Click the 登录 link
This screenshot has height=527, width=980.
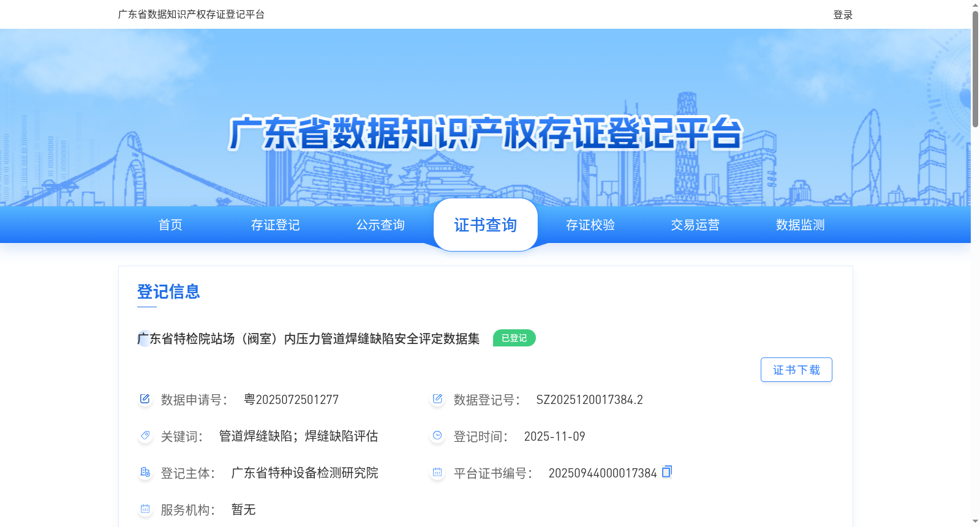click(843, 15)
